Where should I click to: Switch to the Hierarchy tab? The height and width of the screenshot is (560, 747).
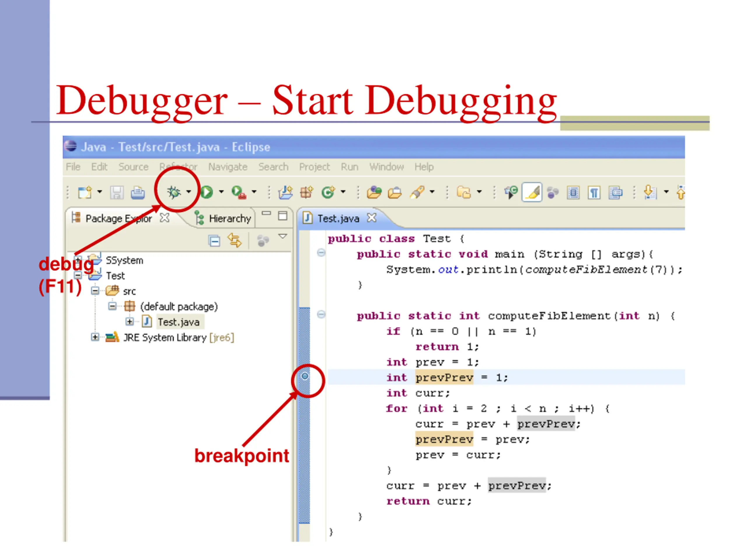[223, 218]
